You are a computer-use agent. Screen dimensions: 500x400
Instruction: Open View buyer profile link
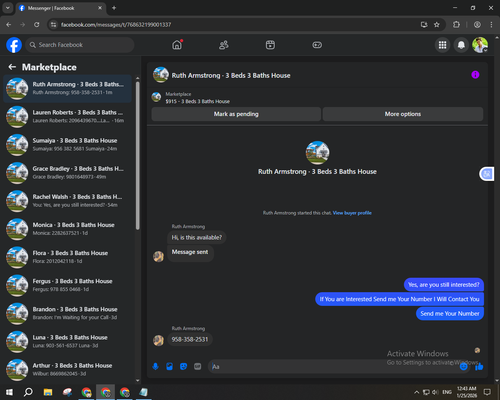pyautogui.click(x=352, y=213)
